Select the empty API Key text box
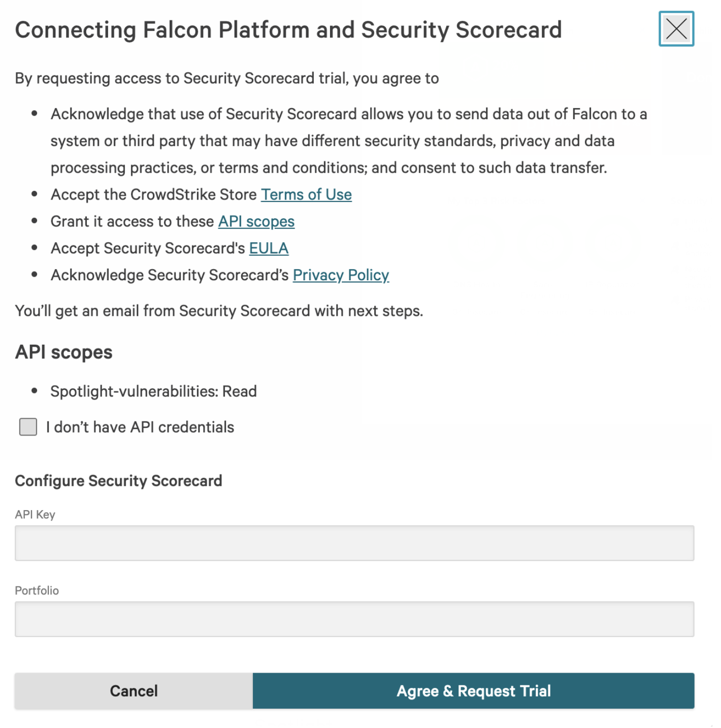 point(354,543)
